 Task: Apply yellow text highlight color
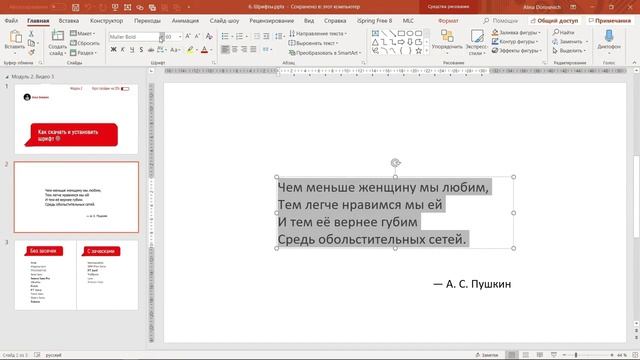[190, 50]
